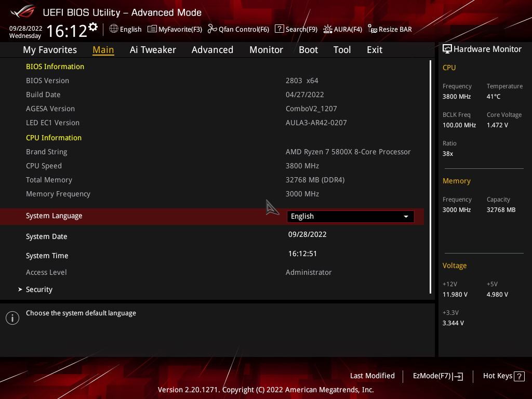Select the System Time row label

[x=47, y=256]
